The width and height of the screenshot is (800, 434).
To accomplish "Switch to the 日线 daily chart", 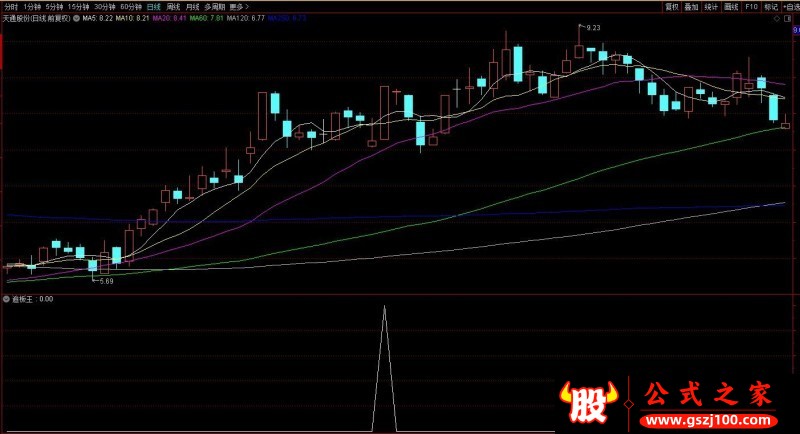I will pos(154,7).
